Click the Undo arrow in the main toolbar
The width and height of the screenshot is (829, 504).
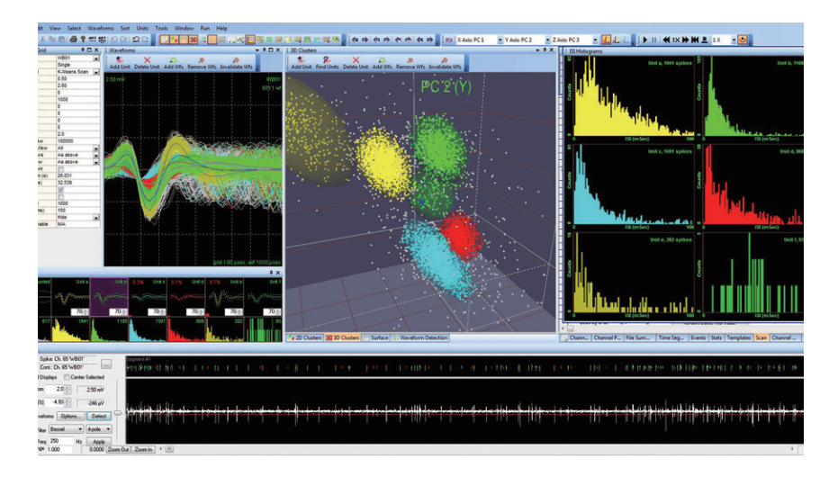click(135, 39)
